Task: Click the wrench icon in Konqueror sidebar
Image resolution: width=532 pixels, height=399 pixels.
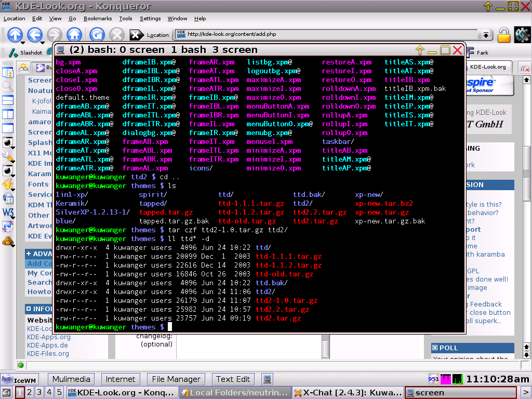Action: pyautogui.click(x=7, y=156)
